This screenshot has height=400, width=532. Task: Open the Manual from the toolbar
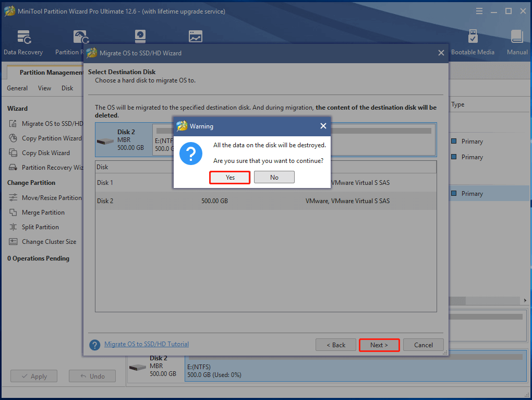(517, 42)
